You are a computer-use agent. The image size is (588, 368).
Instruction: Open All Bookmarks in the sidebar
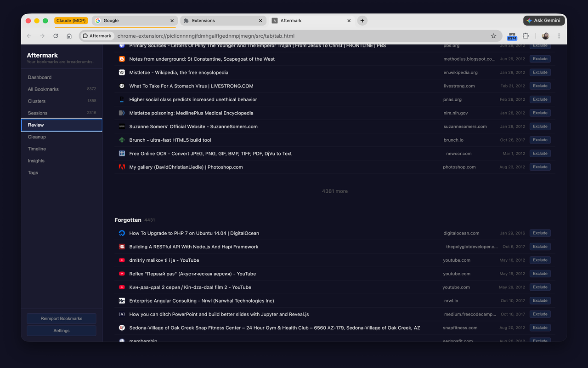(x=62, y=89)
